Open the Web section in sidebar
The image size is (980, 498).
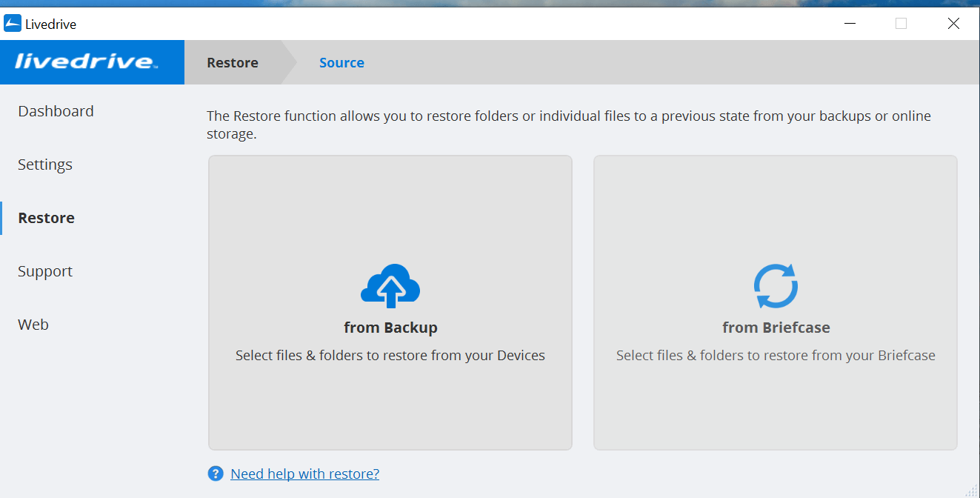coord(33,324)
